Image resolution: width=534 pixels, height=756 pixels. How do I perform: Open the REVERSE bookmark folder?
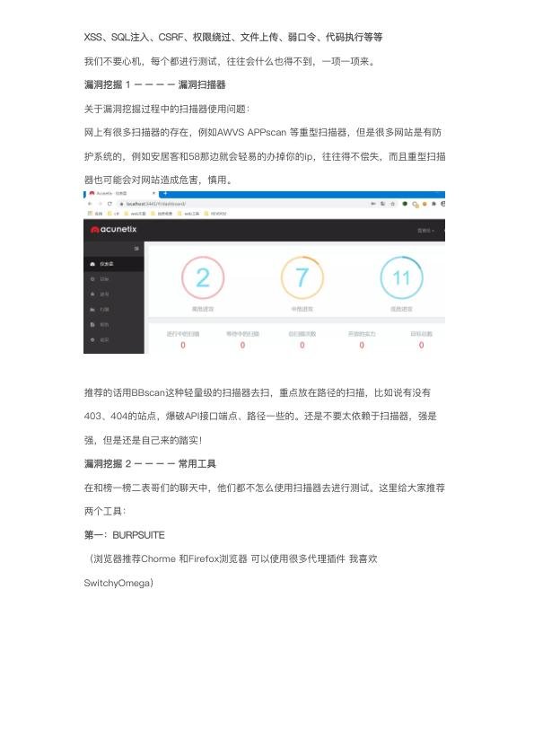215,213
